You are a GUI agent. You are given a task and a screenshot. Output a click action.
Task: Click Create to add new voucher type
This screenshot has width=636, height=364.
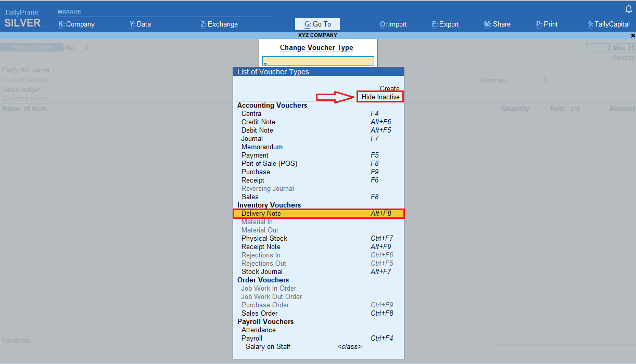[x=390, y=88]
